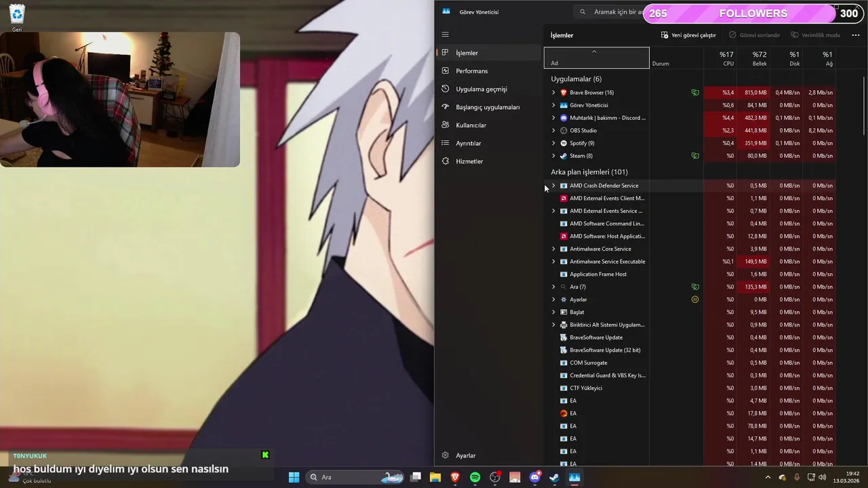Open the Başlangıç uygulamaları page

coord(488,107)
